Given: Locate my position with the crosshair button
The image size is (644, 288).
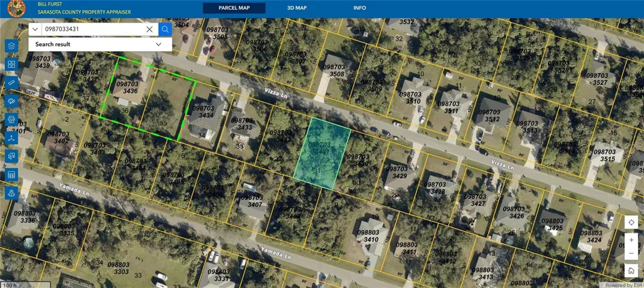Looking at the screenshot, I should click(631, 222).
